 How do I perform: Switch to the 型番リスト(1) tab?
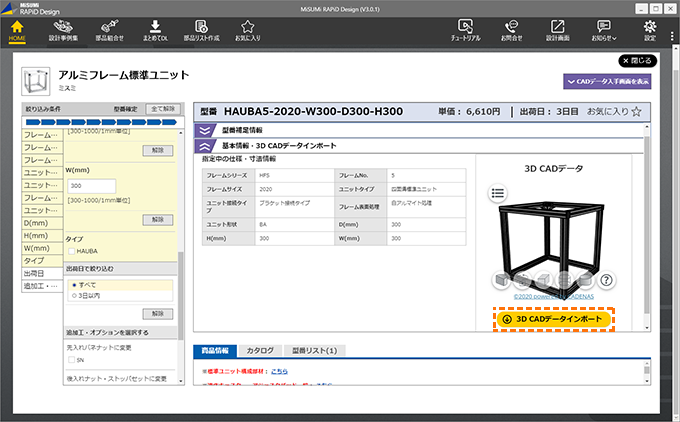pos(315,351)
